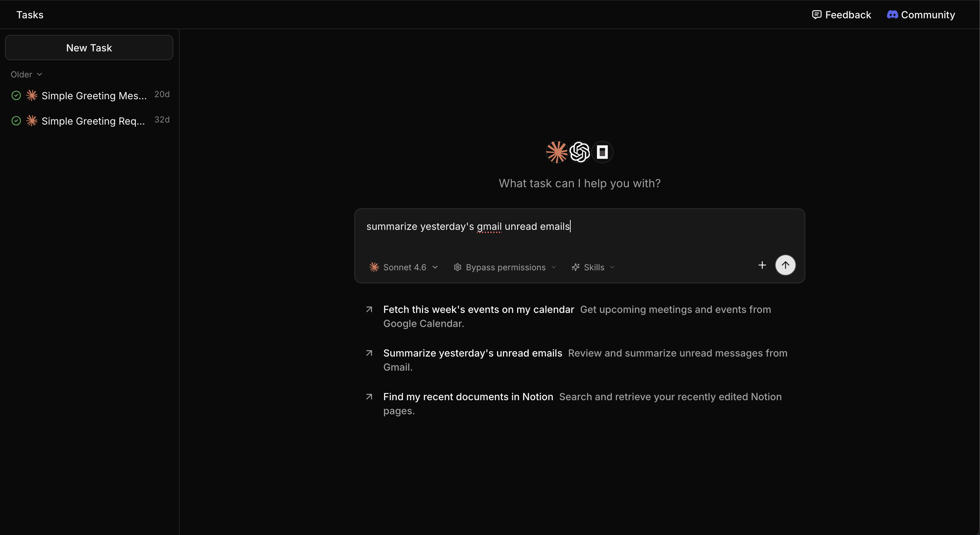Click the green check icon for Simple Greeting Req...
The image size is (980, 535).
coord(16,121)
